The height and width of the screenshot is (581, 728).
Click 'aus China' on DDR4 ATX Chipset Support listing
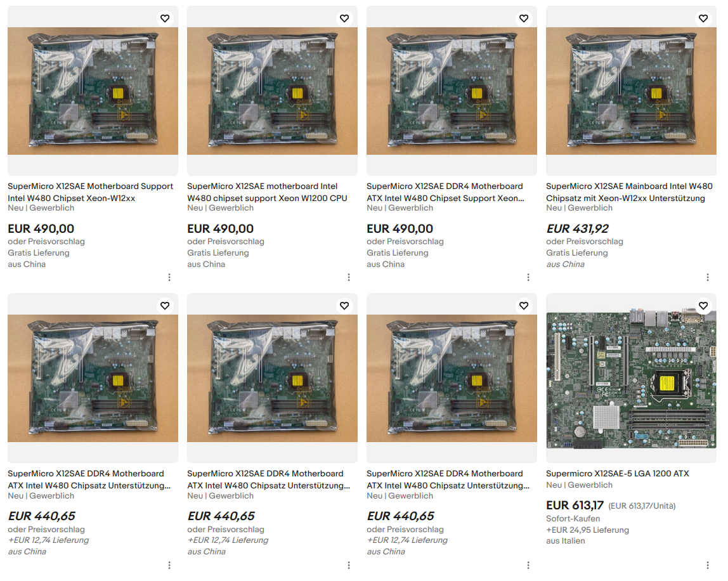386,264
